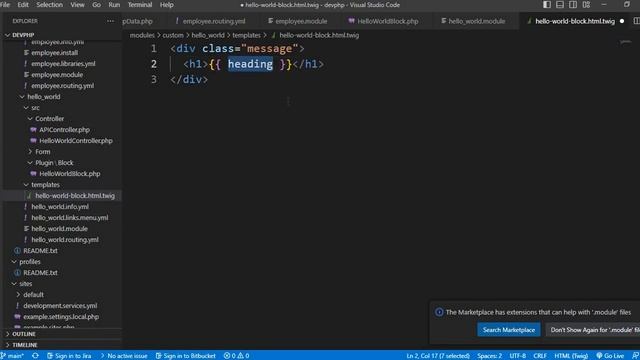Toggle secondary side bar layout icon
The height and width of the screenshot is (360, 640).
[x=573, y=4]
